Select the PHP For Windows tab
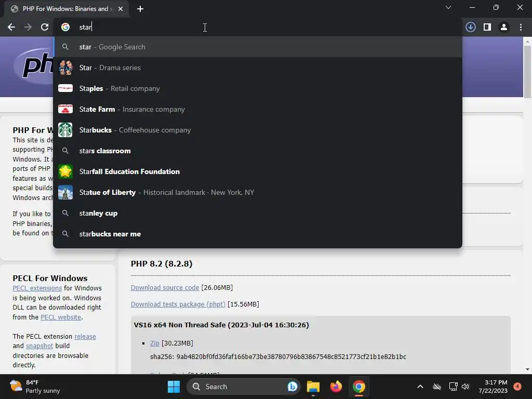Viewport: 532px width, 399px height. point(66,9)
